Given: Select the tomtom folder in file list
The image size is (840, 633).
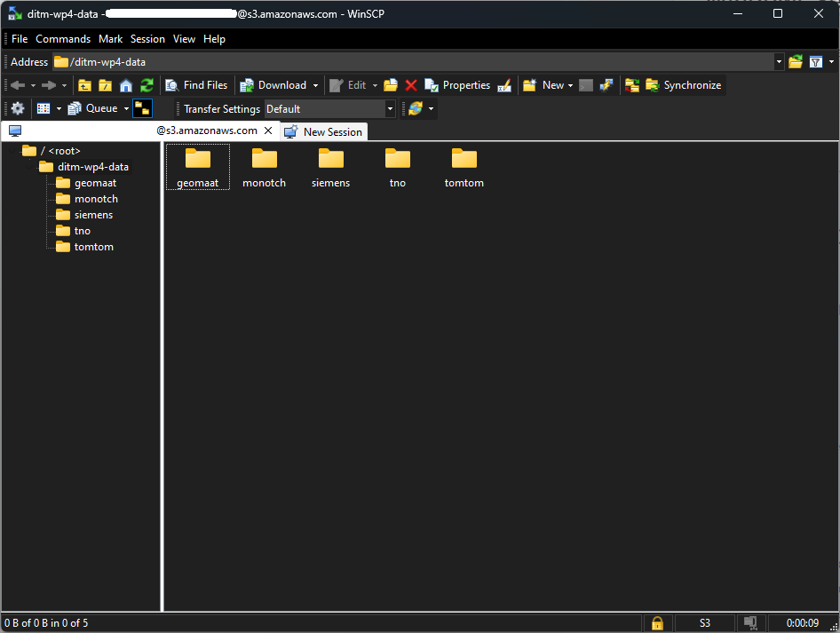Looking at the screenshot, I should tap(464, 167).
